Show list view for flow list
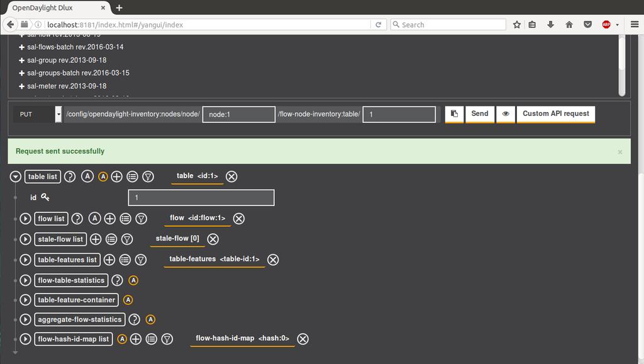 coord(125,219)
